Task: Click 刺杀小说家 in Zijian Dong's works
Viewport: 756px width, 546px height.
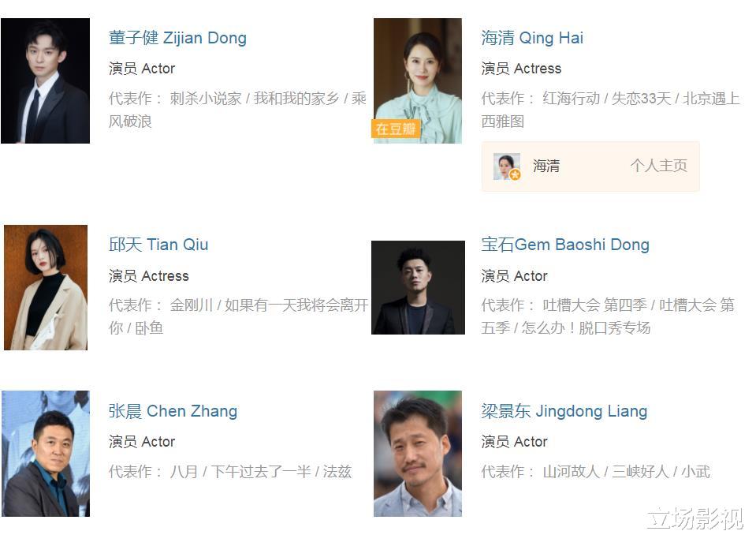Action: point(206,99)
